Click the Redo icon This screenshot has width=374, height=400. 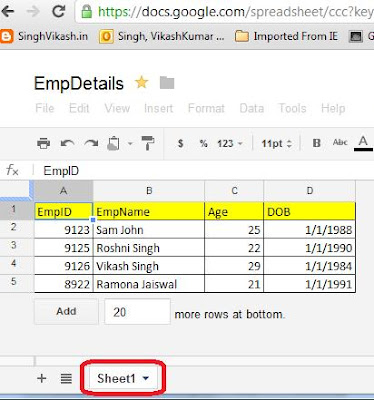[91, 143]
